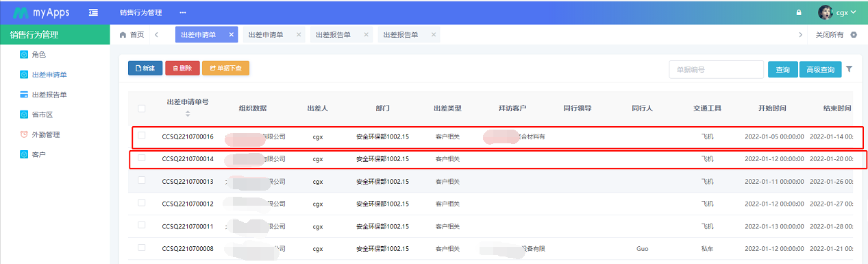Click the 销售行为管理 green sidebar header
Screen dimensions: 868x264
tap(55, 34)
